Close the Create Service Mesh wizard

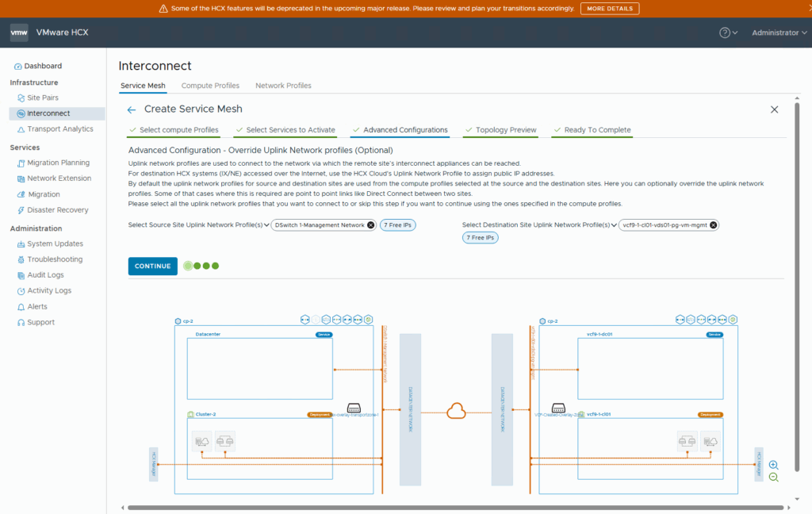tap(774, 109)
